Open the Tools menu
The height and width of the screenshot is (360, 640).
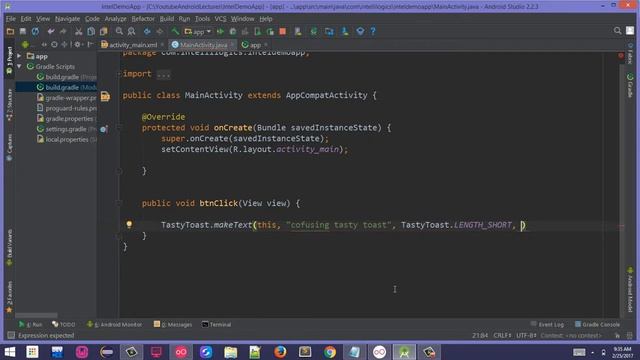click(x=202, y=19)
